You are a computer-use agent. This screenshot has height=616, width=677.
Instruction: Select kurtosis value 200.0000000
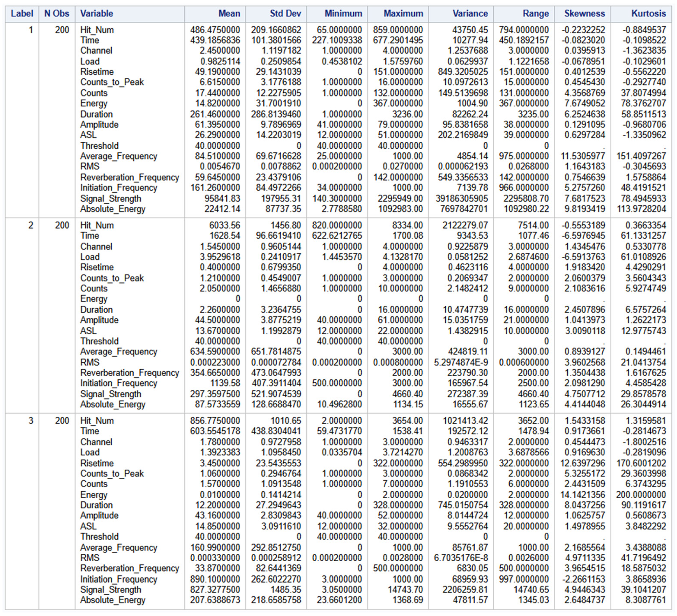coord(641,495)
